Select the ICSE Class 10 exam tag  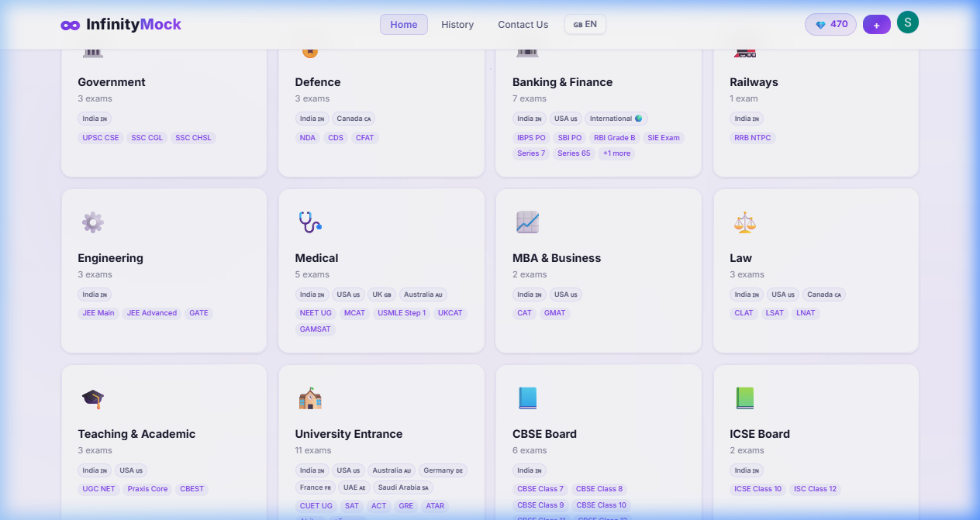[757, 489]
